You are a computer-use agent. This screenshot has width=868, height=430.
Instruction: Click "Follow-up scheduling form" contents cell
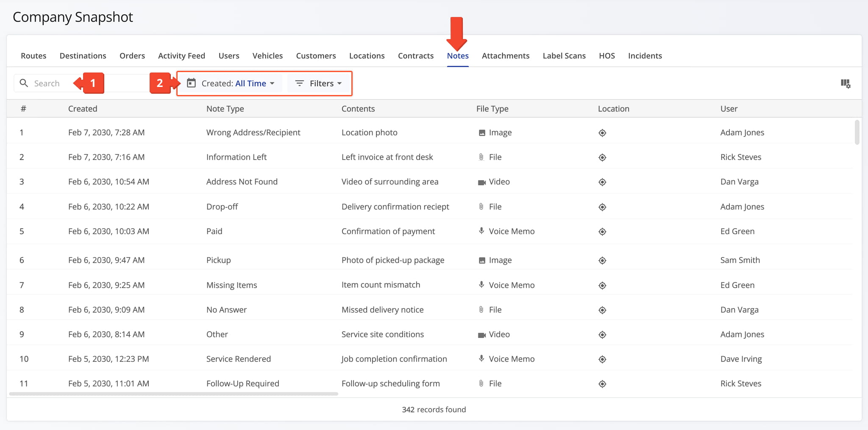click(x=391, y=383)
